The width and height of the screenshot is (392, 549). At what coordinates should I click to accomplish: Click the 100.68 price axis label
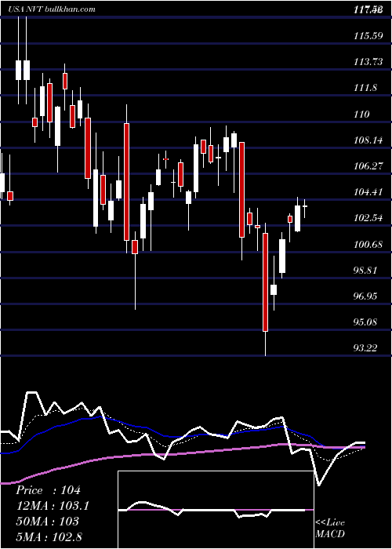click(x=368, y=245)
